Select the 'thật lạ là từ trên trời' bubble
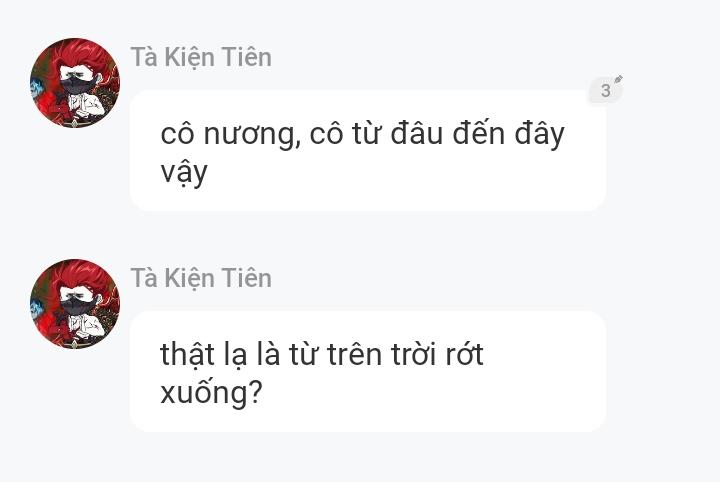 [x=368, y=372]
